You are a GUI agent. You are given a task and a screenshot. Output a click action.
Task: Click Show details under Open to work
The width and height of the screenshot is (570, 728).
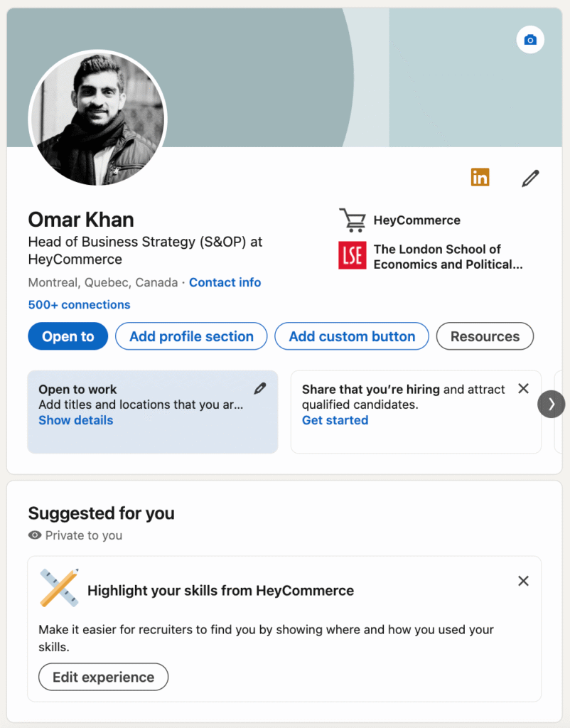coord(75,420)
